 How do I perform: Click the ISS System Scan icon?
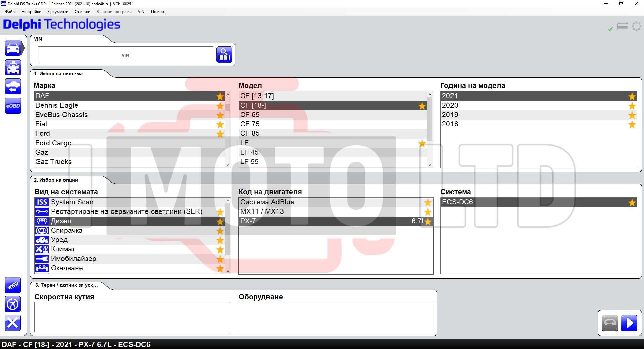(x=42, y=202)
